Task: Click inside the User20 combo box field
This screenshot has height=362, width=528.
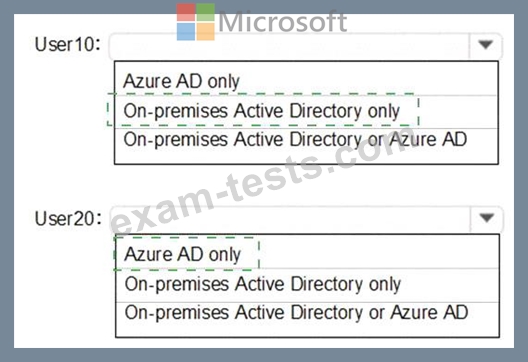Action: (290, 219)
